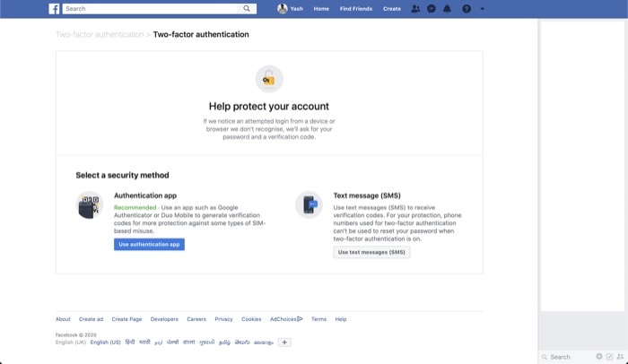Open the Create Page footer link
Viewport: 628px width, 364px height.
tap(126, 319)
